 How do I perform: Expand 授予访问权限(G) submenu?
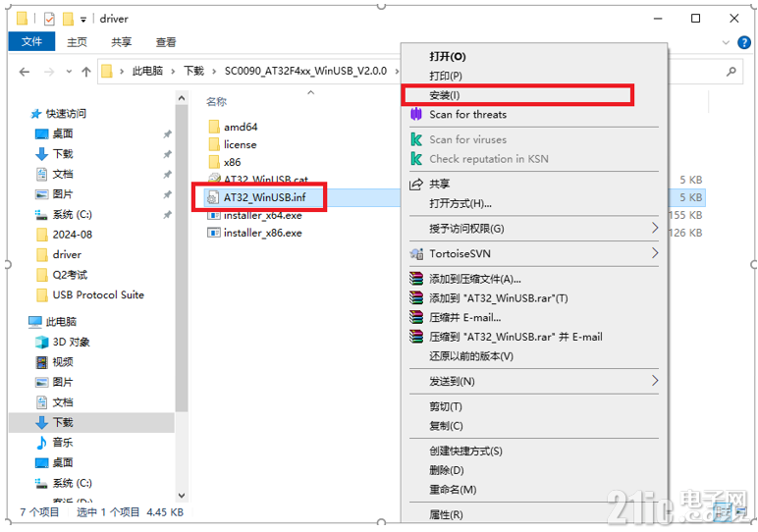(x=534, y=229)
